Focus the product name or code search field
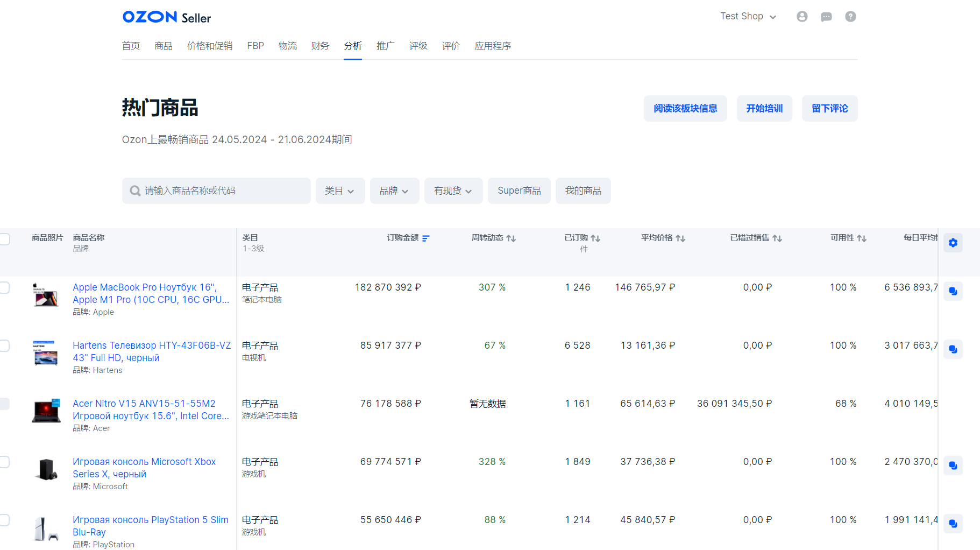Image resolution: width=980 pixels, height=550 pixels. [216, 191]
